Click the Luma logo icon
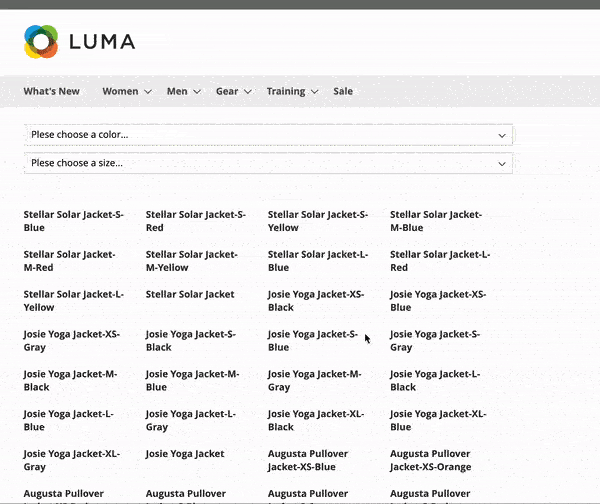The image size is (600, 504). 41,42
